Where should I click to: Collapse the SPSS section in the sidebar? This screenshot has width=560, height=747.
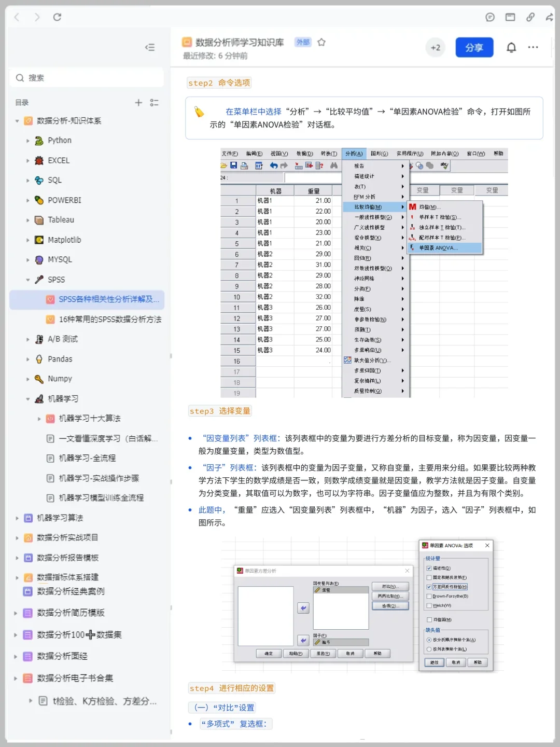coord(28,280)
